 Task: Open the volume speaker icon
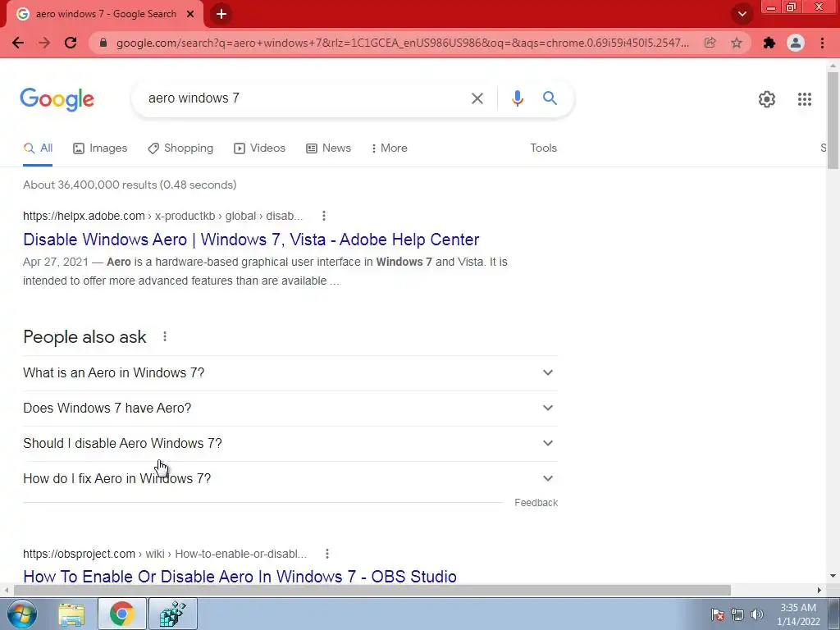point(757,614)
